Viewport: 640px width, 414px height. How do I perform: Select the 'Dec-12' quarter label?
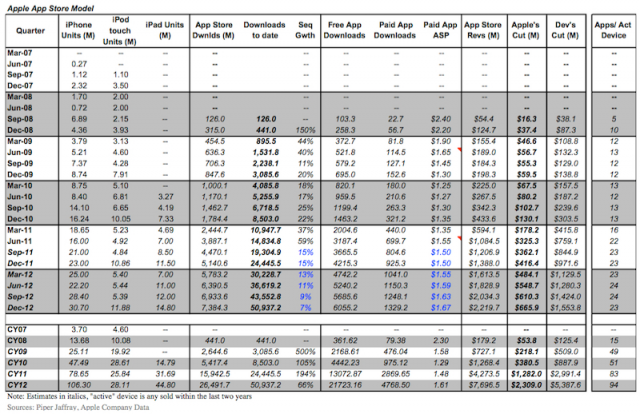click(x=20, y=308)
